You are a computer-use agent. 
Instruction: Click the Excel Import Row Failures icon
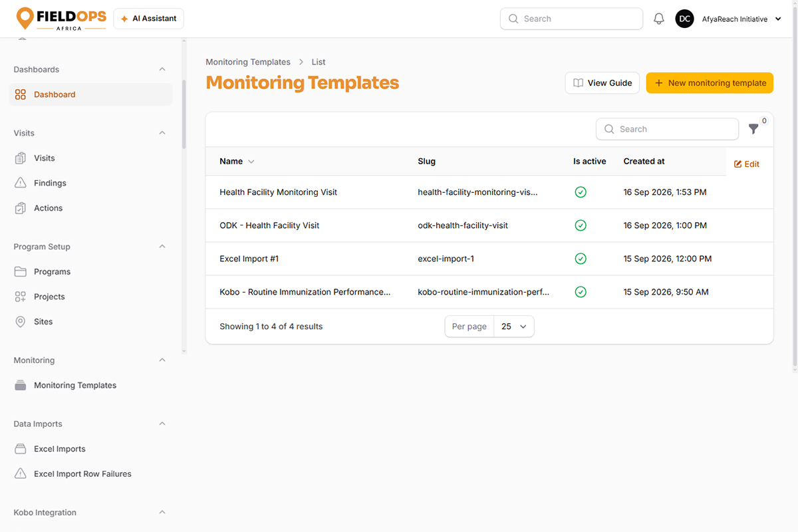click(21, 474)
